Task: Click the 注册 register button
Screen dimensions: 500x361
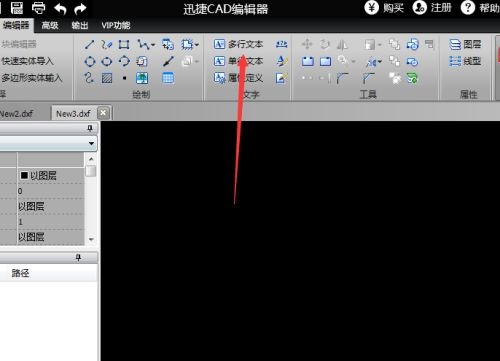Action: click(x=432, y=7)
